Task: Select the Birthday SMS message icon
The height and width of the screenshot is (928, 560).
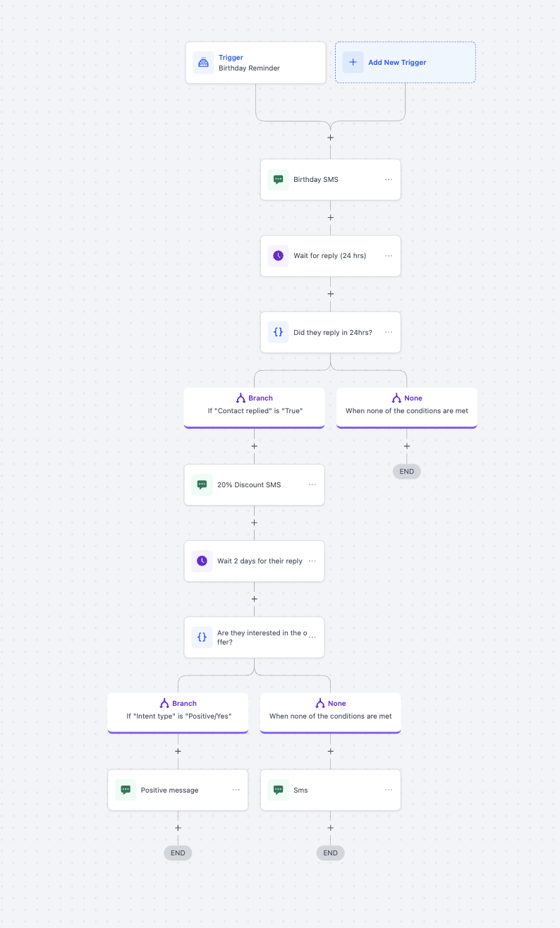Action: (x=279, y=180)
